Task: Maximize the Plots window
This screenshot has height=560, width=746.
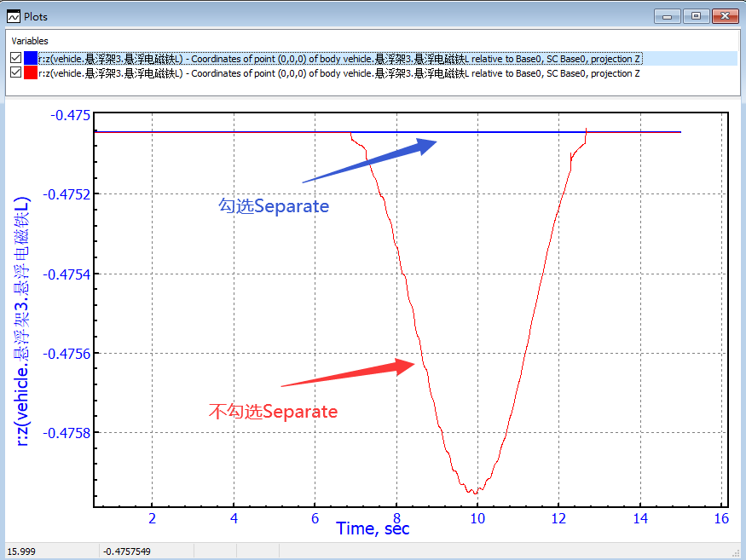Action: pos(696,16)
